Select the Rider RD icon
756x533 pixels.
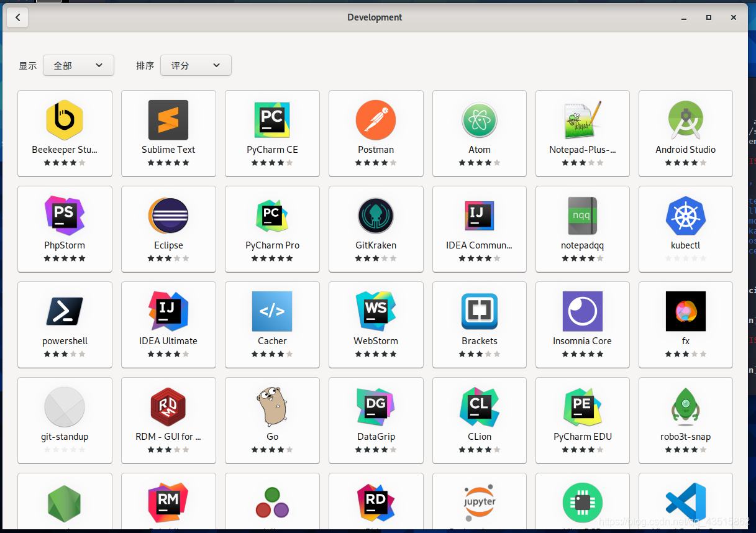376,503
